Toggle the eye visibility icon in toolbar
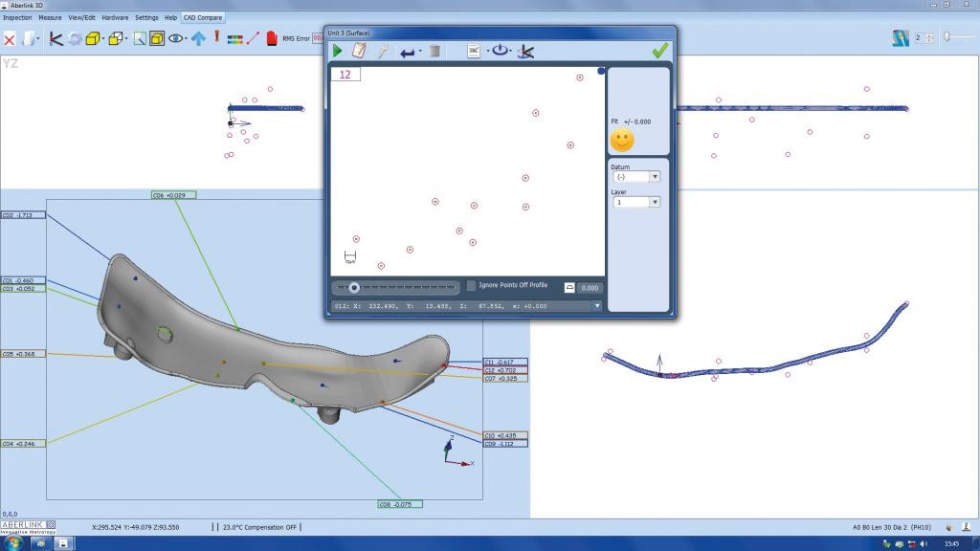 tap(177, 38)
